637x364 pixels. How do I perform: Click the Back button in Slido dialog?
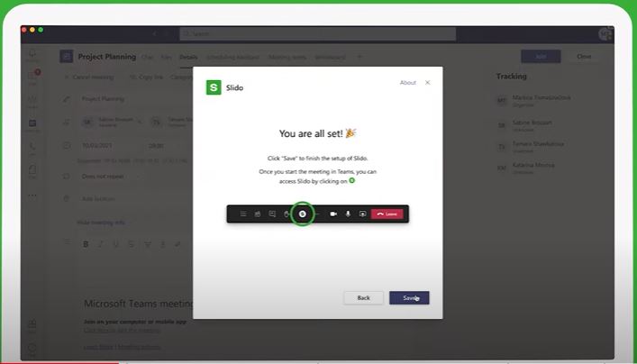tap(363, 297)
